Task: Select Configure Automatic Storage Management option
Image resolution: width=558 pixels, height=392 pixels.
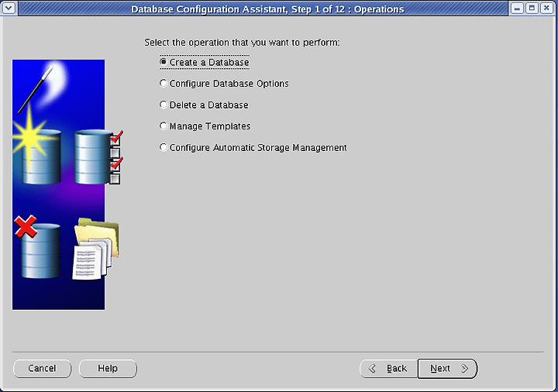Action: [x=253, y=148]
